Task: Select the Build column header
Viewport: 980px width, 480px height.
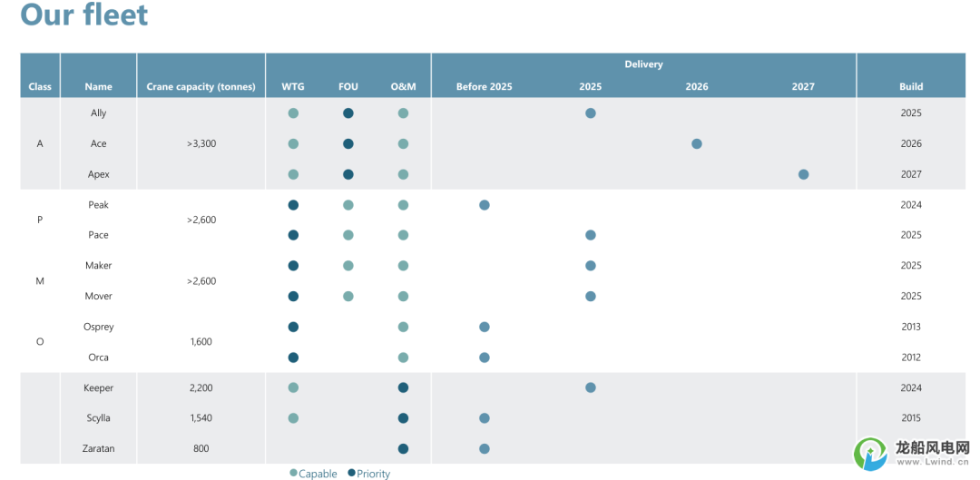Action: coord(911,87)
